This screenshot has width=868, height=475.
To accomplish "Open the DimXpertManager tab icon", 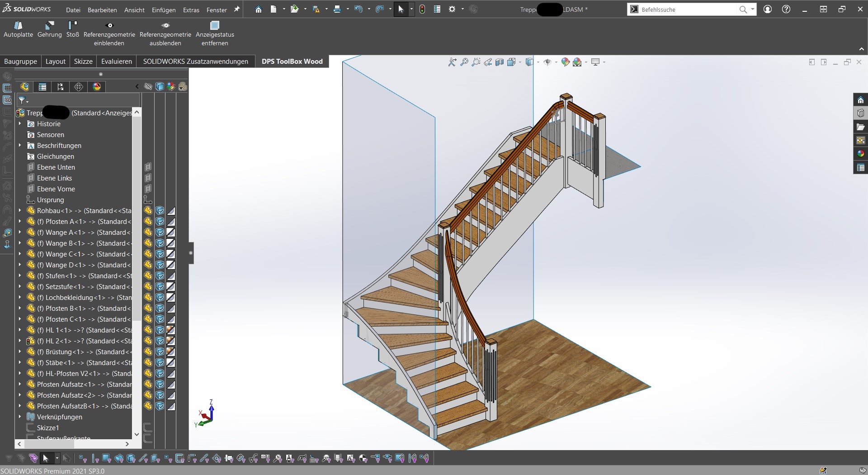I will [79, 87].
